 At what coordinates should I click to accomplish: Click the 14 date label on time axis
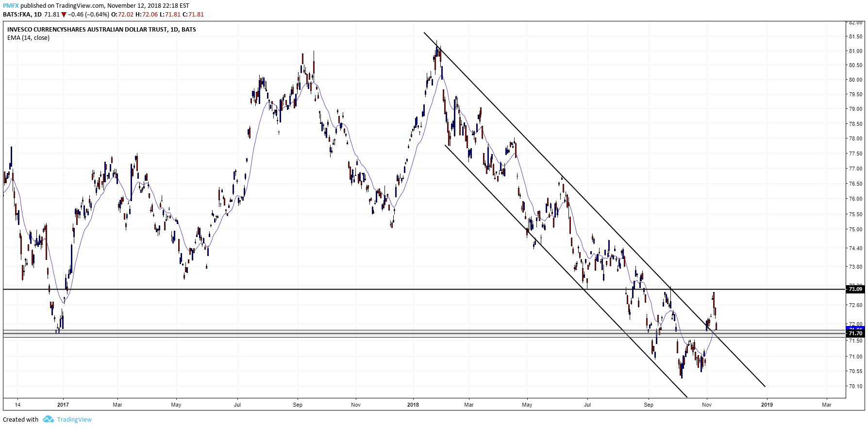17,405
